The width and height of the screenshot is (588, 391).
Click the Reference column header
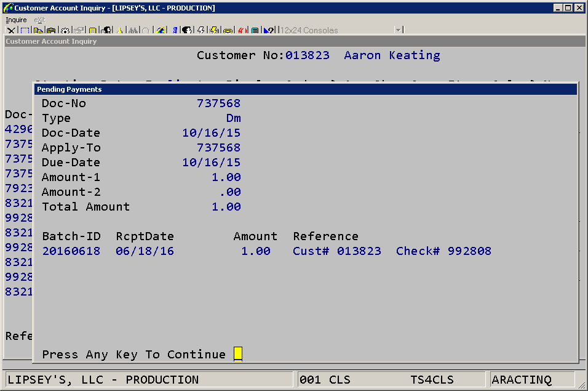coord(325,236)
